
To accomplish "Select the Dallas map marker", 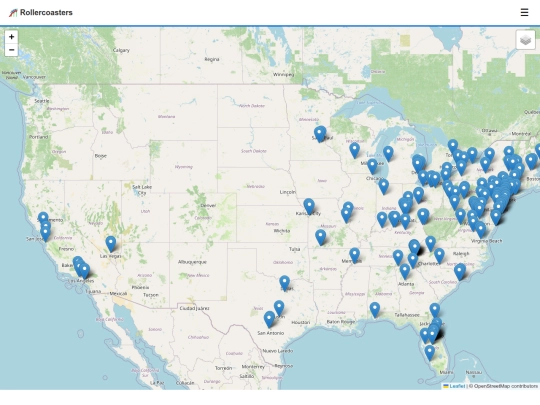I will (284, 283).
